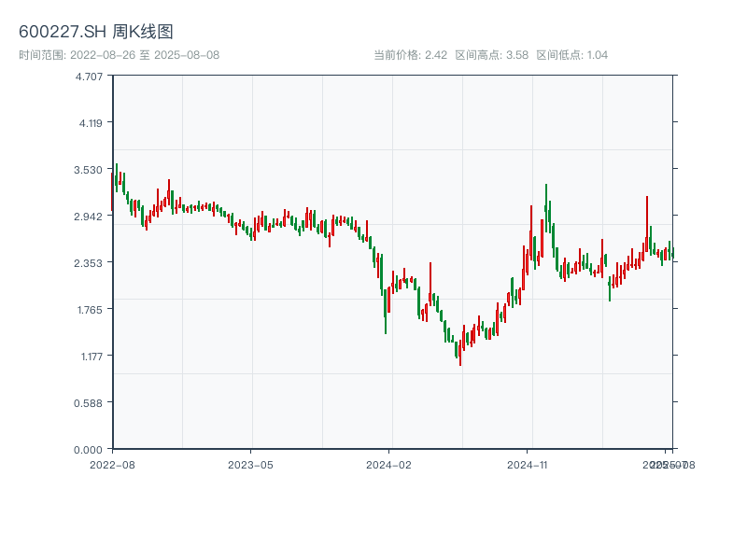Click the 当前价格 2.42 label

pos(410,55)
